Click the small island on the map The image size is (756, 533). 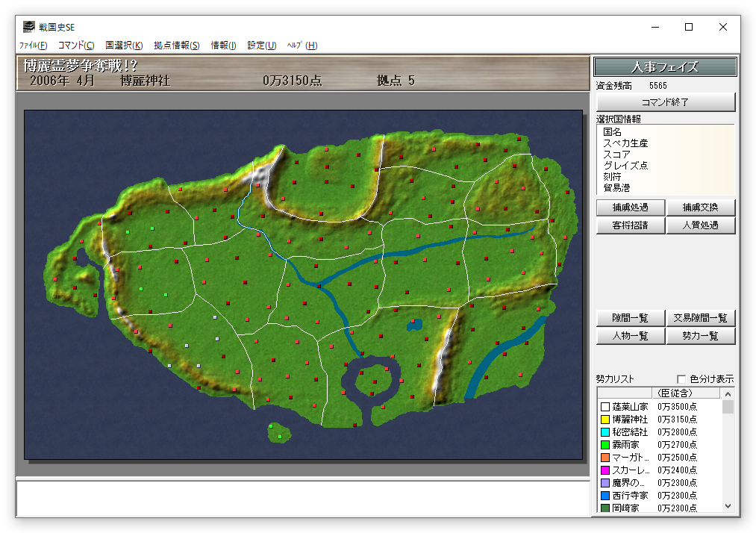[x=278, y=431]
